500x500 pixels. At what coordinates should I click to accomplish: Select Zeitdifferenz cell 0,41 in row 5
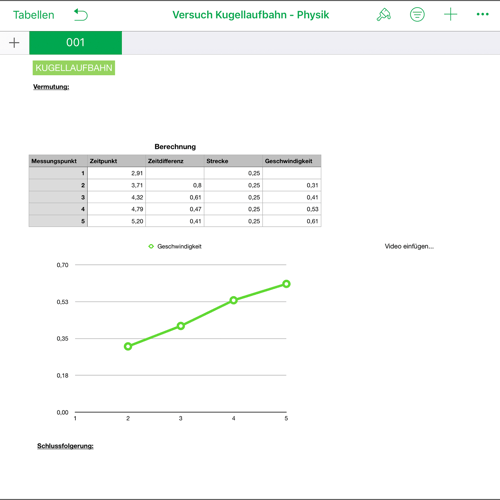pyautogui.click(x=175, y=221)
